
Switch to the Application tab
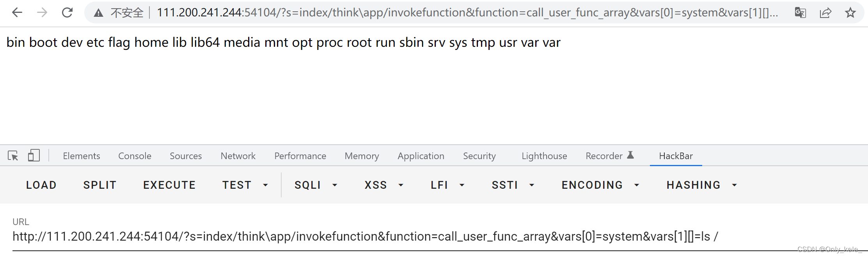(x=421, y=156)
